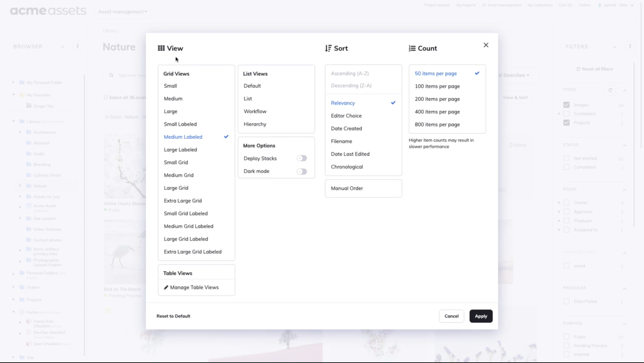Viewport: 644px width, 363px height.
Task: Uncheck the Images filter checkbox
Action: point(567,105)
